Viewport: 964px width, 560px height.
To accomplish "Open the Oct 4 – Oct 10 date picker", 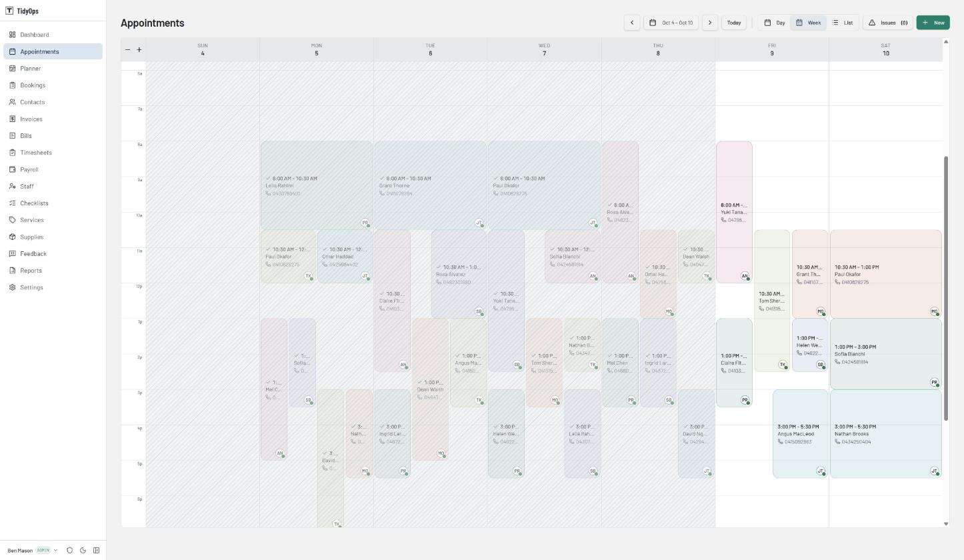I will point(671,23).
